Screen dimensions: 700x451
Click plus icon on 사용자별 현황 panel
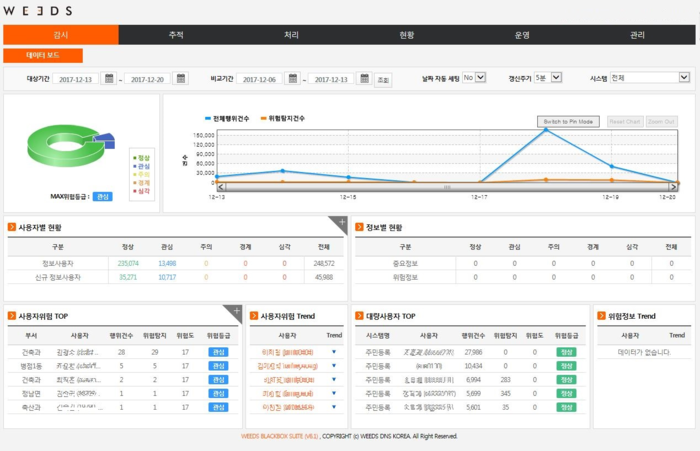pos(341,222)
